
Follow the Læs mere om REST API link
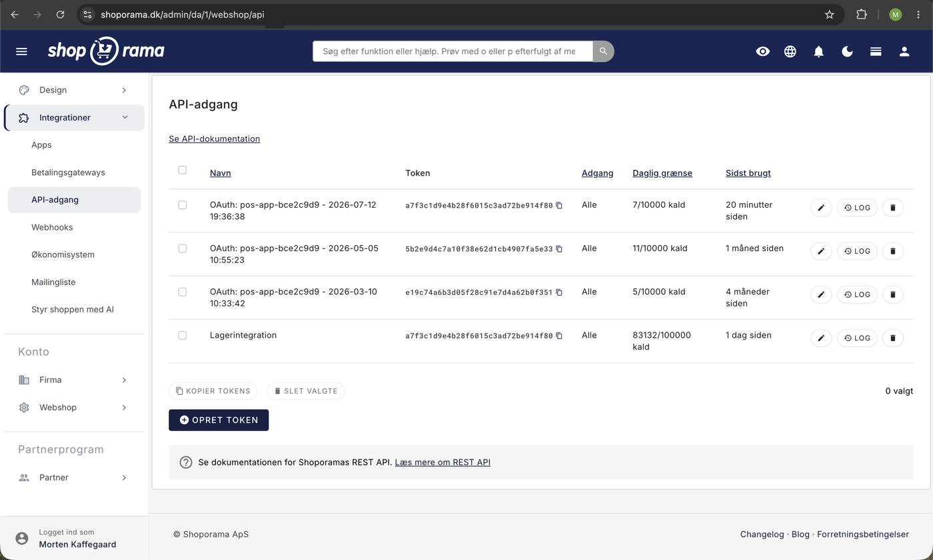(x=443, y=462)
